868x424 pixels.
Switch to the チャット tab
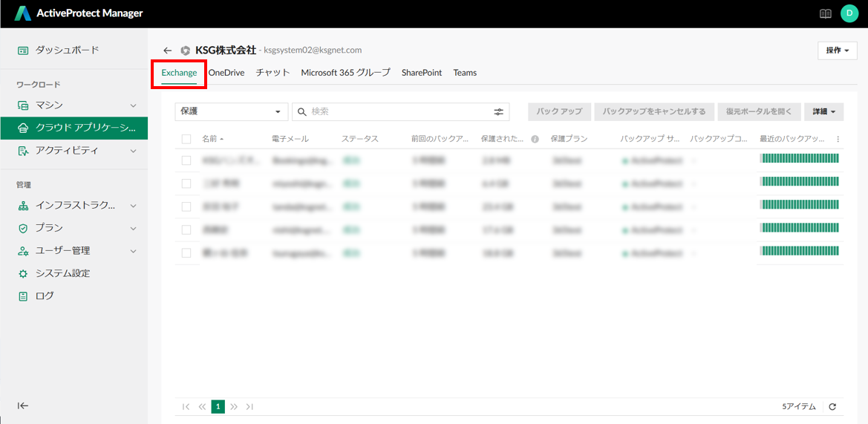pyautogui.click(x=273, y=73)
